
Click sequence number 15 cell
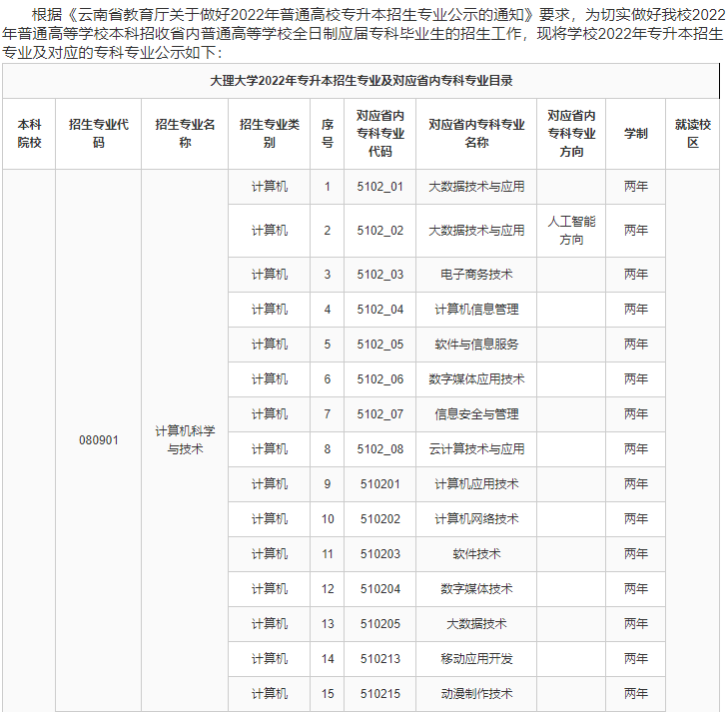(328, 694)
